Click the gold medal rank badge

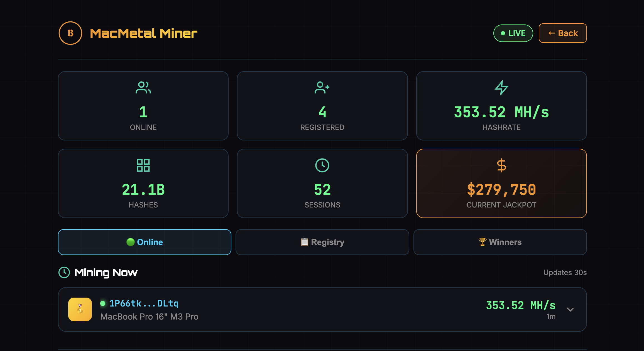80,309
